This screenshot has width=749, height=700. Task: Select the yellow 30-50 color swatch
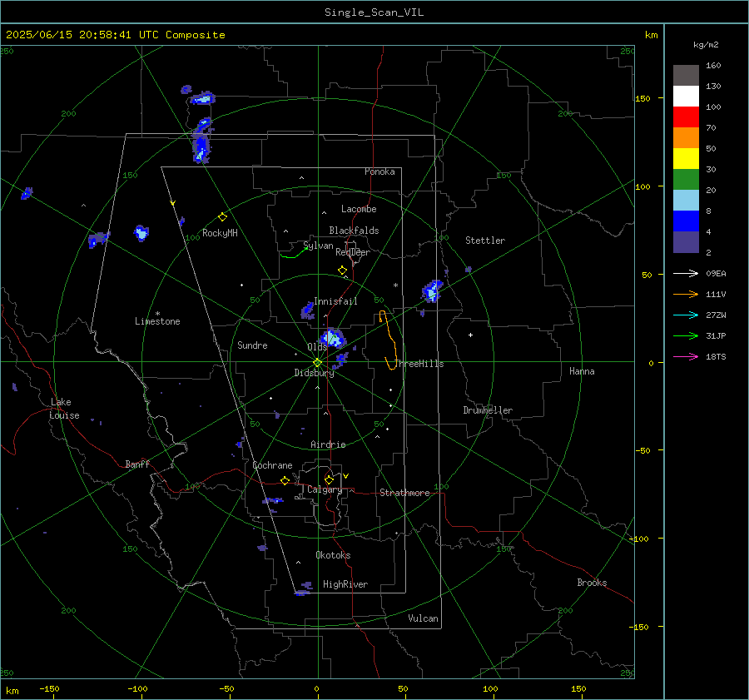point(686,159)
